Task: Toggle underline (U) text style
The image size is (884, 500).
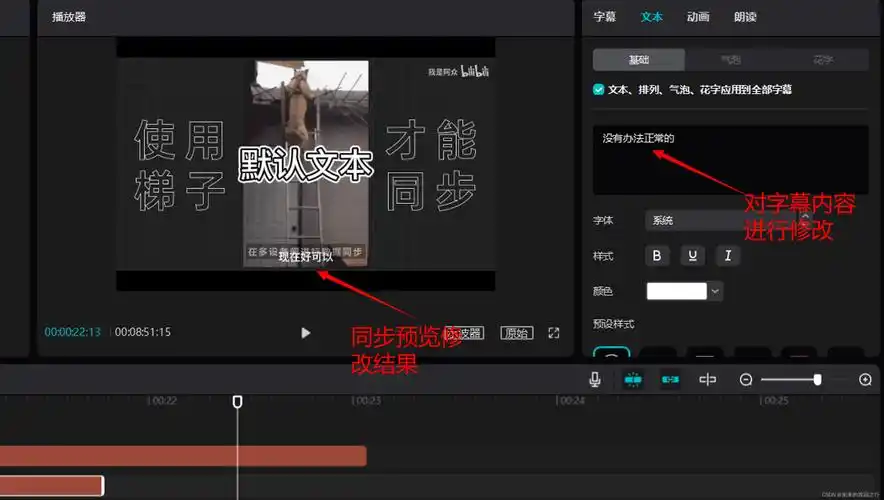Action: pos(692,255)
